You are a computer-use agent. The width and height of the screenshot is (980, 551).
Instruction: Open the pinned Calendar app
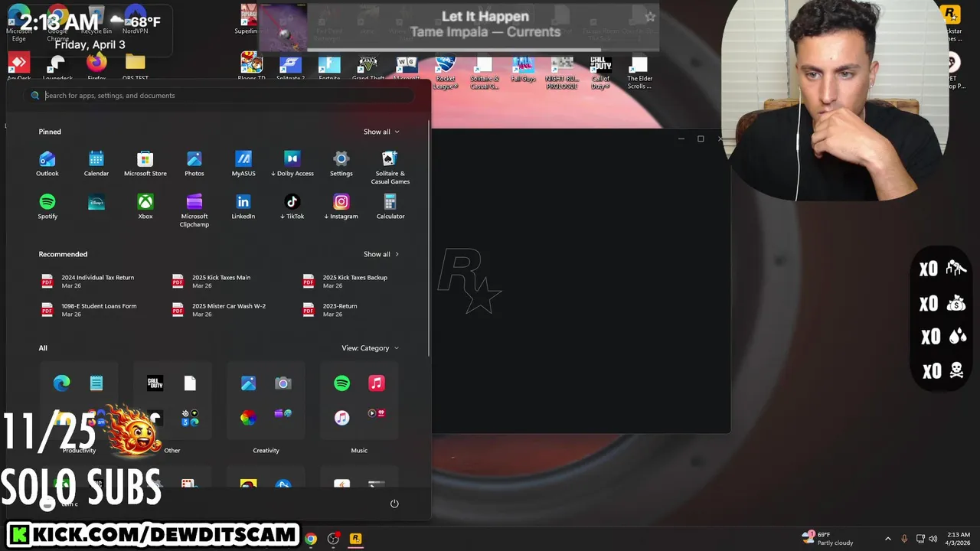coord(96,164)
